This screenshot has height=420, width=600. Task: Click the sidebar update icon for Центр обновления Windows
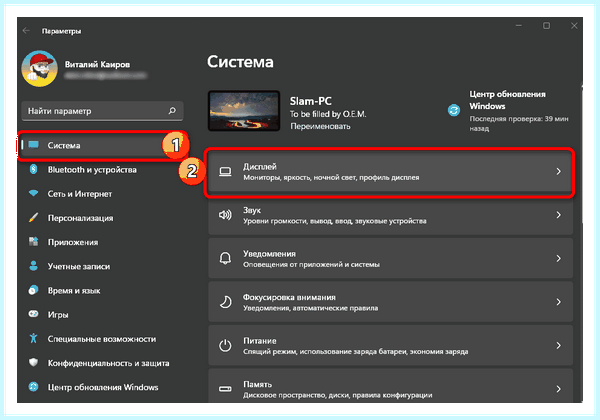(x=34, y=387)
